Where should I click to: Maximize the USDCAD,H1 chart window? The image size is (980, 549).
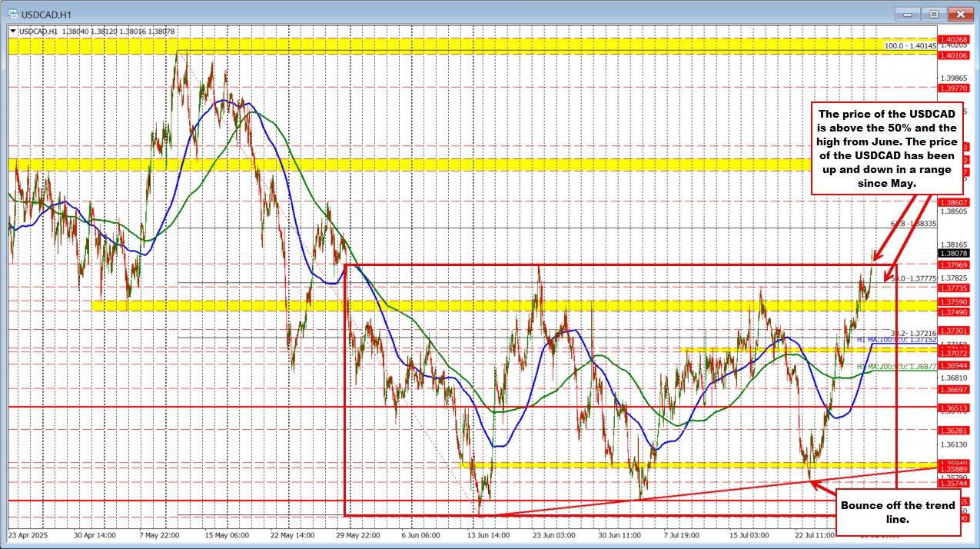coord(934,13)
